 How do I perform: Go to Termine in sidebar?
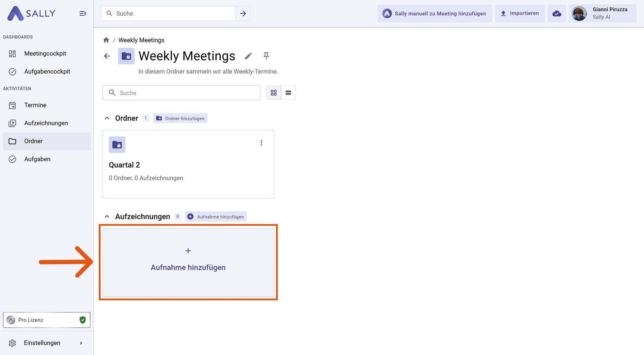[x=35, y=105]
